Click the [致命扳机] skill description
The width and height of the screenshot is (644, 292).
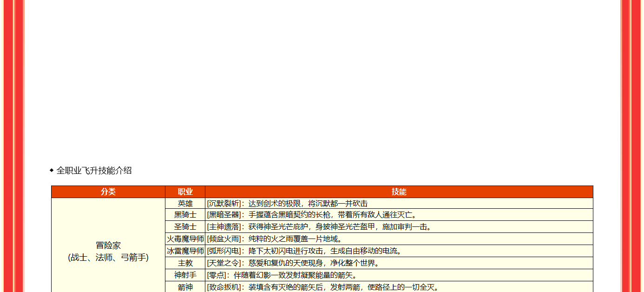323,287
